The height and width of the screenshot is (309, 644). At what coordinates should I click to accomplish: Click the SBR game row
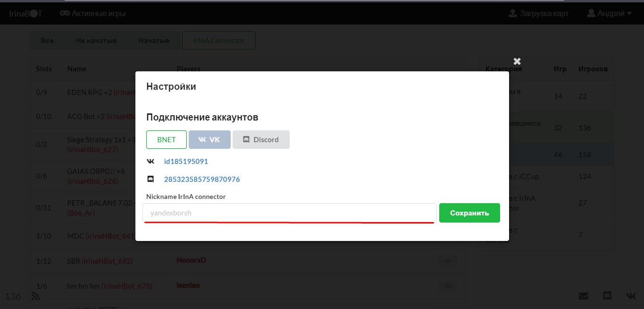tap(247, 261)
